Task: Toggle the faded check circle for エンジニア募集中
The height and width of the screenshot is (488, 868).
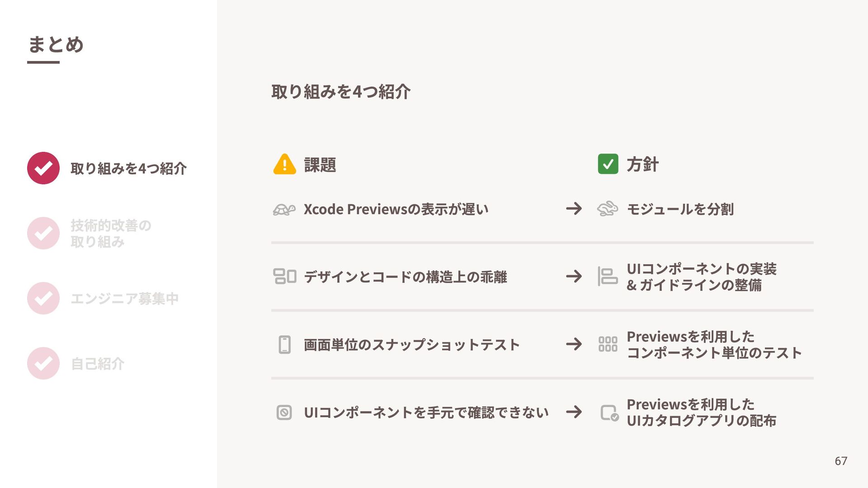Action: click(x=43, y=298)
